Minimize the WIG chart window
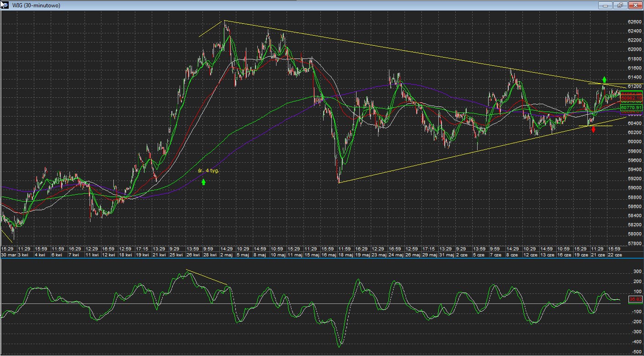The width and height of the screenshot is (644, 356). [606, 5]
